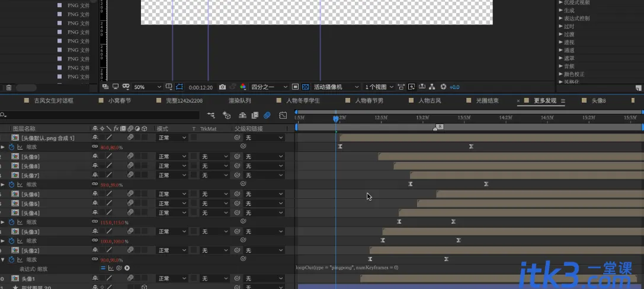Click the primary viewer monitor icon
The image size is (644, 289).
coord(116,87)
